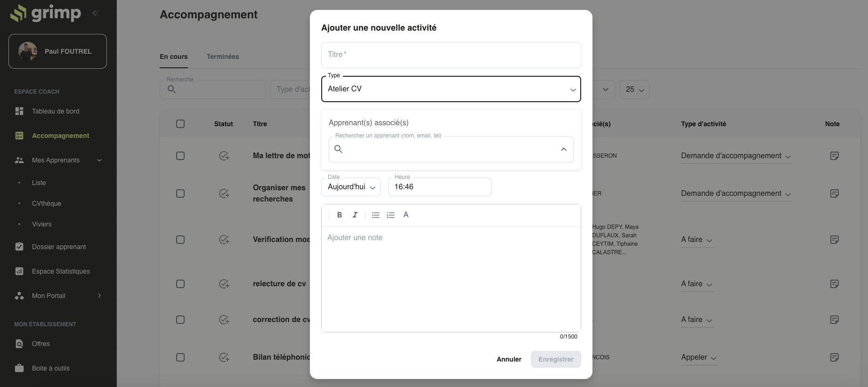Open the Type dropdown showing Atelier CV
Image resolution: width=868 pixels, height=387 pixels.
pyautogui.click(x=451, y=89)
